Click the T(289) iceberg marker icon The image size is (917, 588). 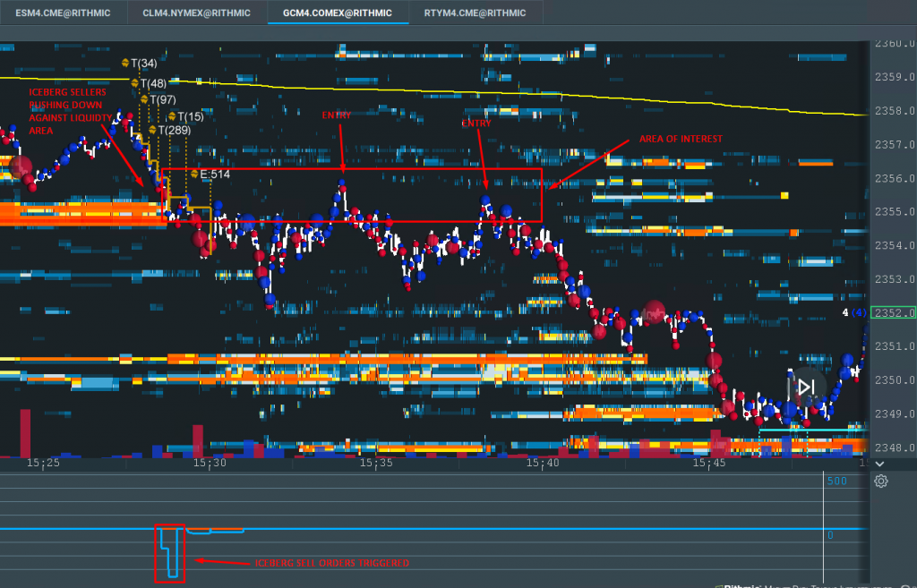(152, 131)
